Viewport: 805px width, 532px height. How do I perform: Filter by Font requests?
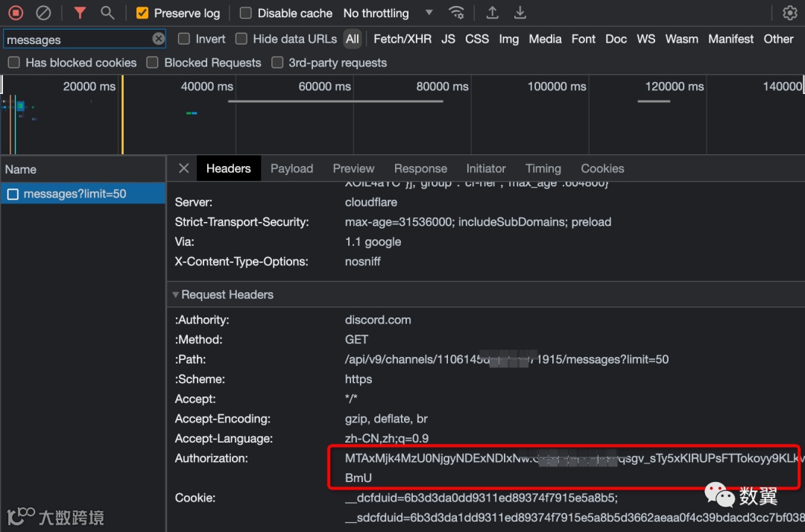[583, 39]
